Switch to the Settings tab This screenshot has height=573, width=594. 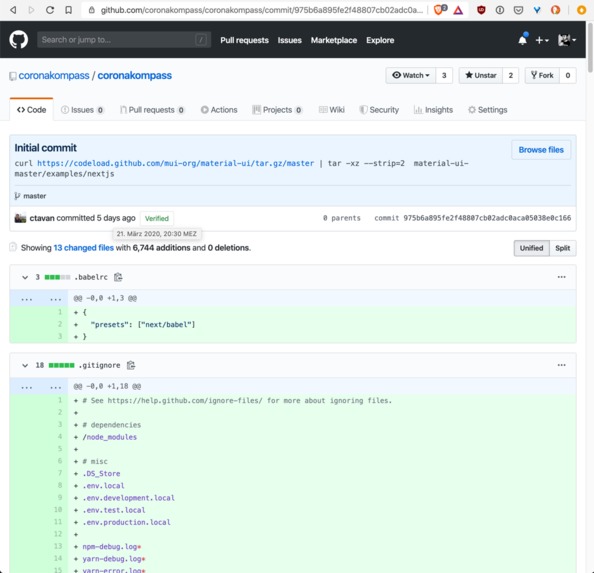pos(488,110)
